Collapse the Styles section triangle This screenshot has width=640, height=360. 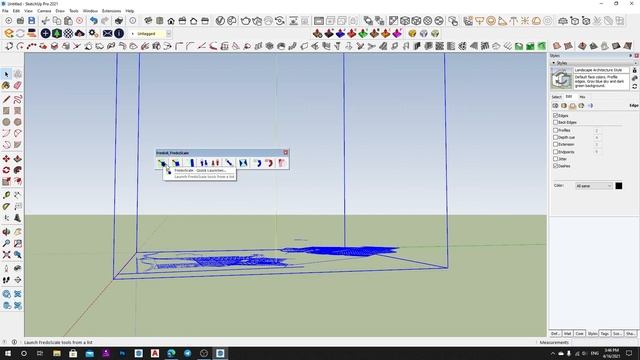[553, 63]
